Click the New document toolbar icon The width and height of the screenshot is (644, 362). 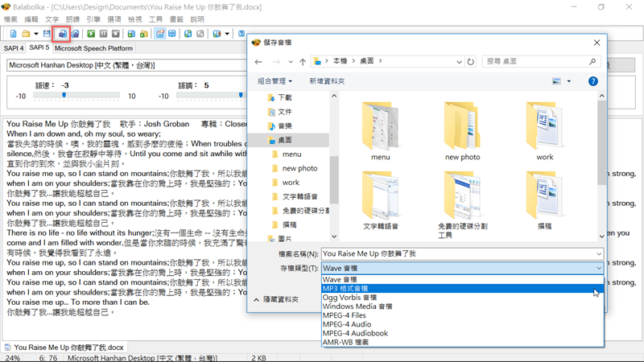coord(13,34)
